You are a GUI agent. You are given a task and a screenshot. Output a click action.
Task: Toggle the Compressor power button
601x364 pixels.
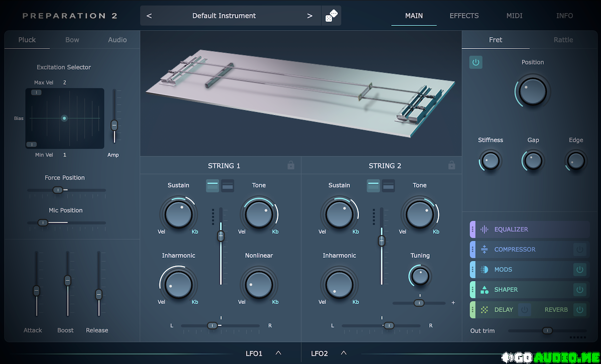tap(580, 249)
